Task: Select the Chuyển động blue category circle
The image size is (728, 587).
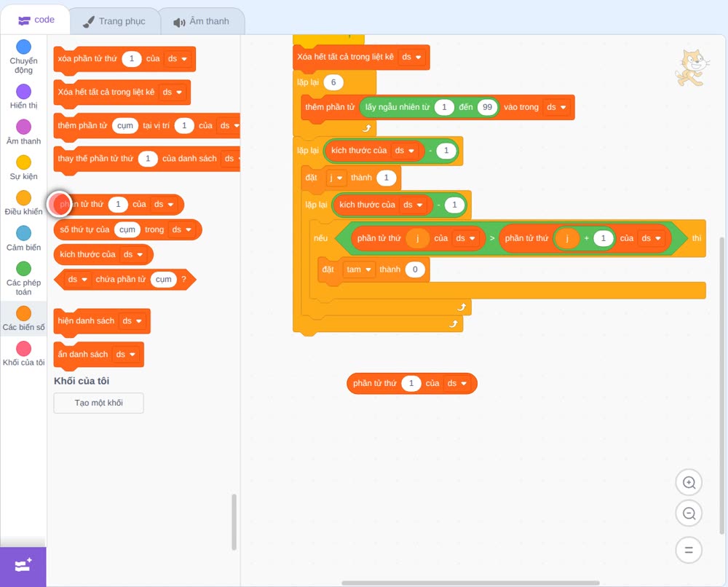Action: (x=24, y=47)
